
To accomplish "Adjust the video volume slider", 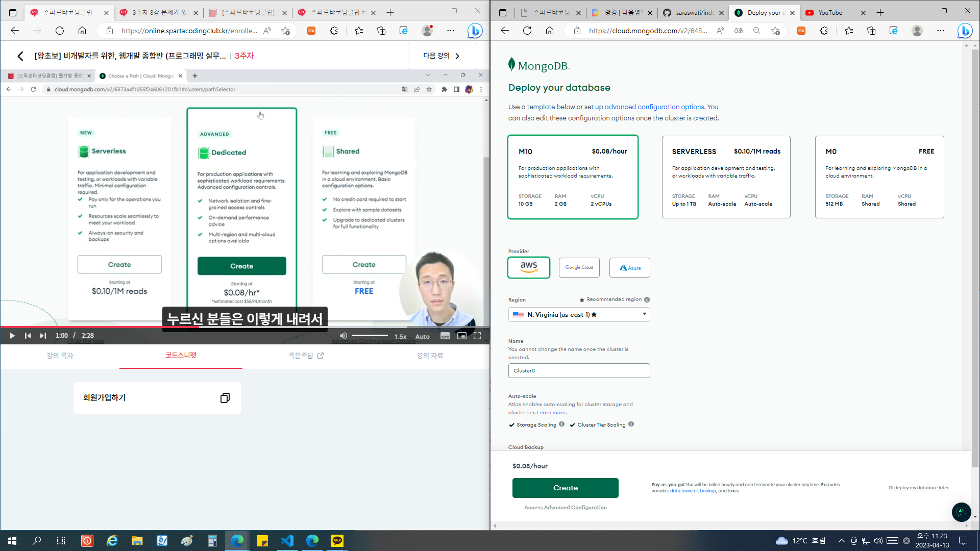I will tap(370, 336).
